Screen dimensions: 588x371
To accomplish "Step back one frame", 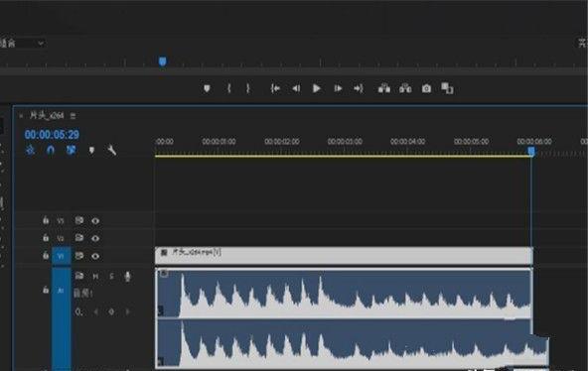I will 296,88.
